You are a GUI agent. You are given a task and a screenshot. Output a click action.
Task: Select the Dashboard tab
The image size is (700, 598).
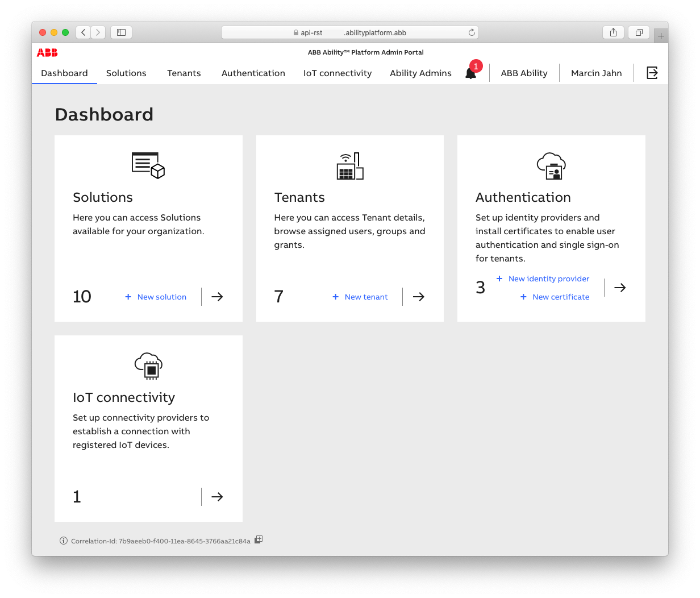[64, 73]
